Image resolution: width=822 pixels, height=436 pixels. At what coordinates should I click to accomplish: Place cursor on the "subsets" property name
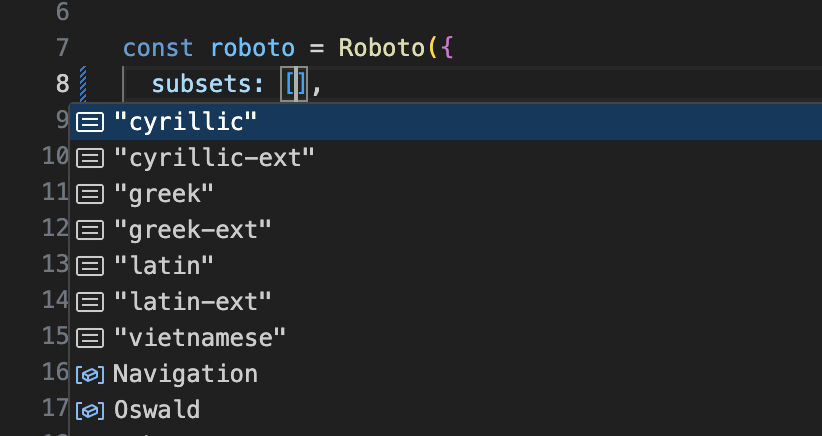point(201,84)
